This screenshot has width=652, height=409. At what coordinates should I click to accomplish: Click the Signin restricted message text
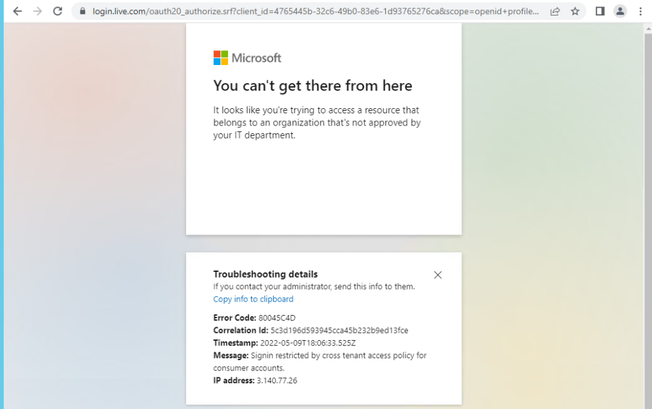[320, 362]
